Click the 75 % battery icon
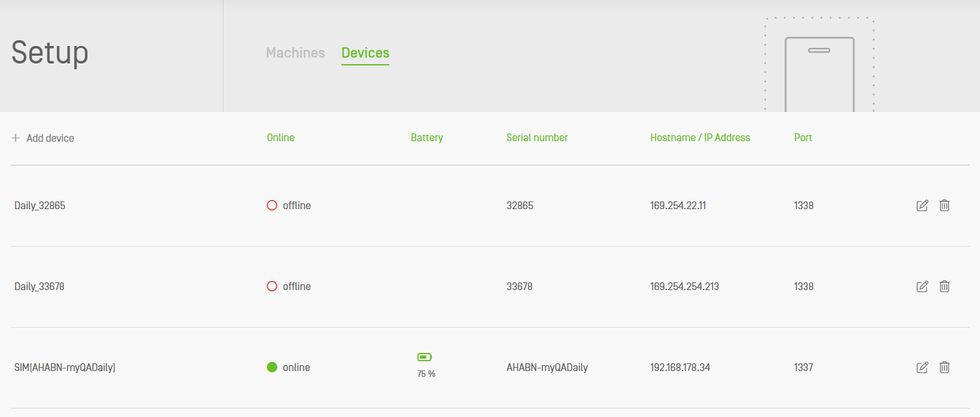This screenshot has height=417, width=980. [424, 357]
